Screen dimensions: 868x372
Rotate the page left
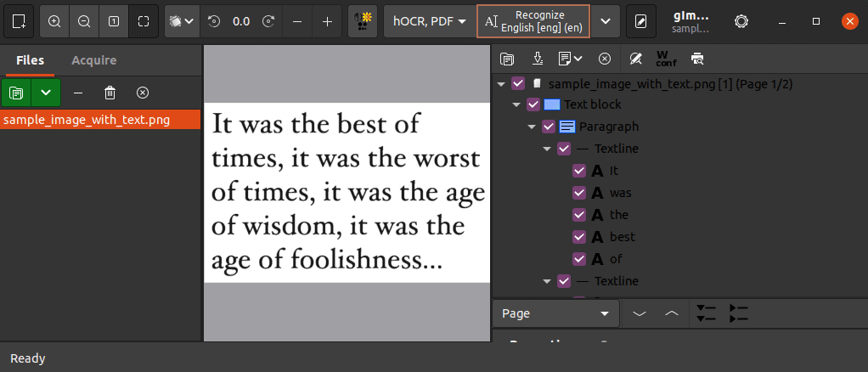214,21
